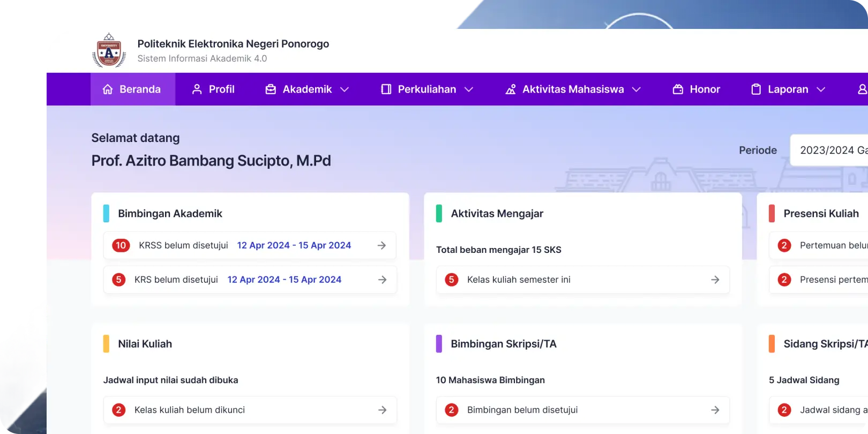Click the Aktivitas Mahasiswa icon
The height and width of the screenshot is (434, 868).
[511, 89]
